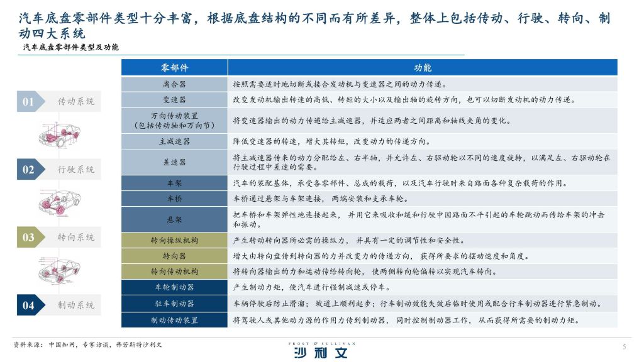The height and width of the screenshot is (362, 644).
Task: Click the page number 5
Action: tap(625, 347)
